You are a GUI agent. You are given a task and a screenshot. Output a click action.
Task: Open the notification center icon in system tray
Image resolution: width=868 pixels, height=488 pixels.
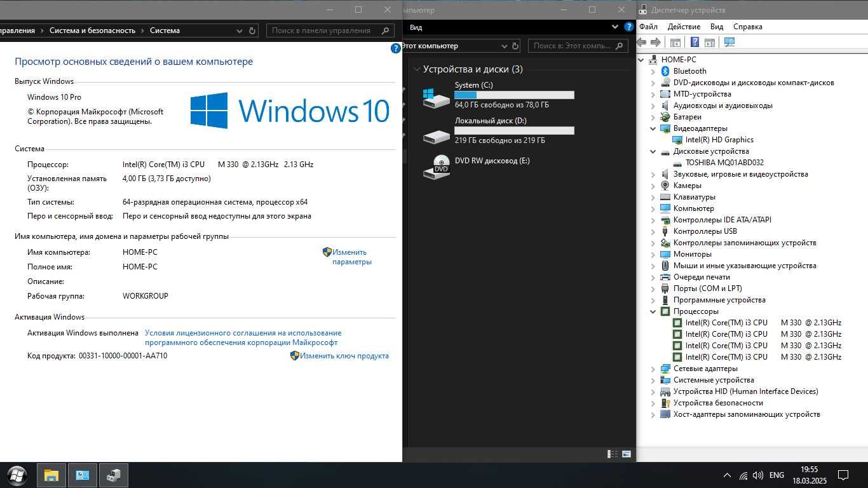[843, 475]
